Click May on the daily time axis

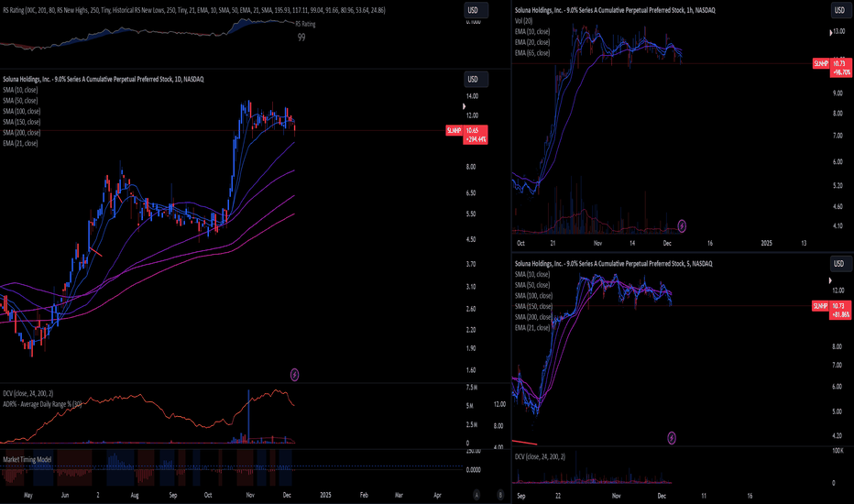click(x=28, y=495)
